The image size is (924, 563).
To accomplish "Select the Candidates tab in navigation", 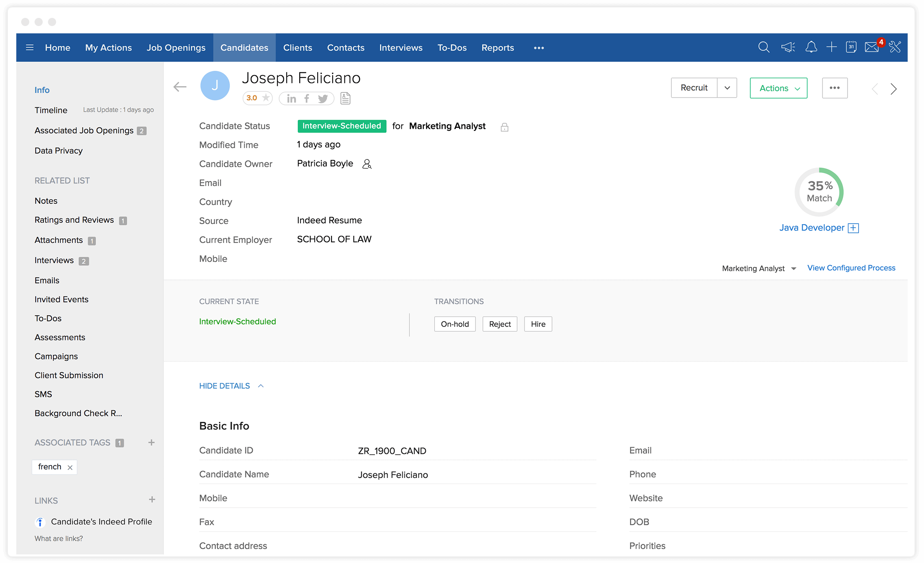I will click(244, 48).
